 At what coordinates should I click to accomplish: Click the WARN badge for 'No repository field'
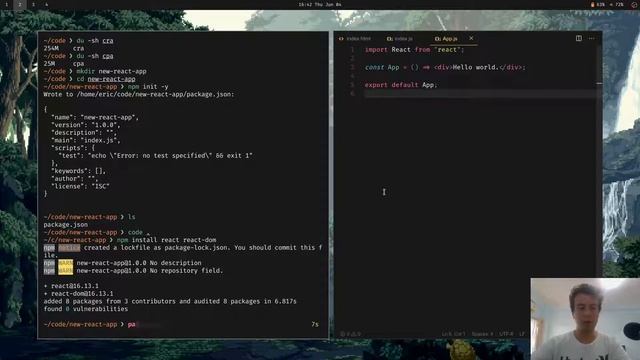[x=65, y=271]
